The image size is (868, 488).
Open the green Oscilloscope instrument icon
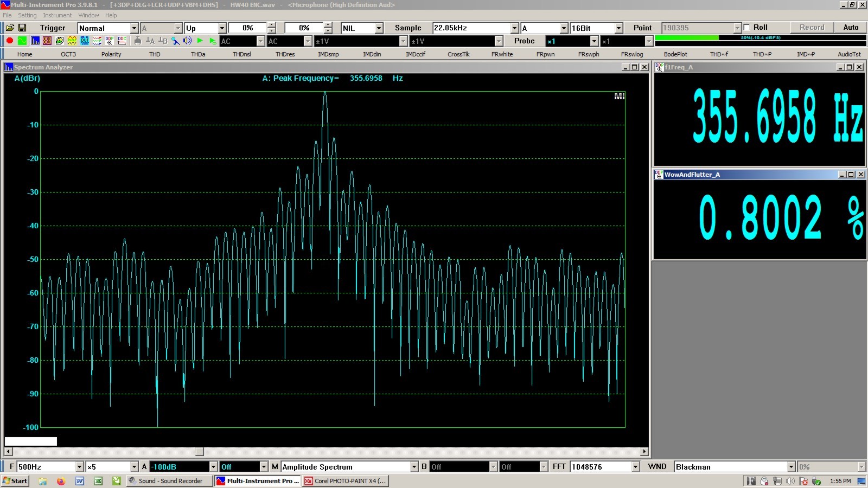[22, 41]
